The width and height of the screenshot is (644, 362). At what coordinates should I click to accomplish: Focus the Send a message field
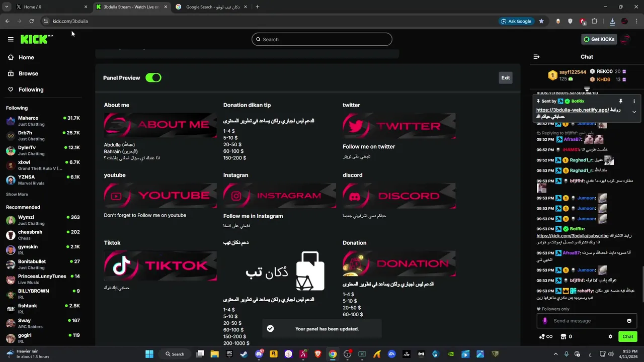587,321
